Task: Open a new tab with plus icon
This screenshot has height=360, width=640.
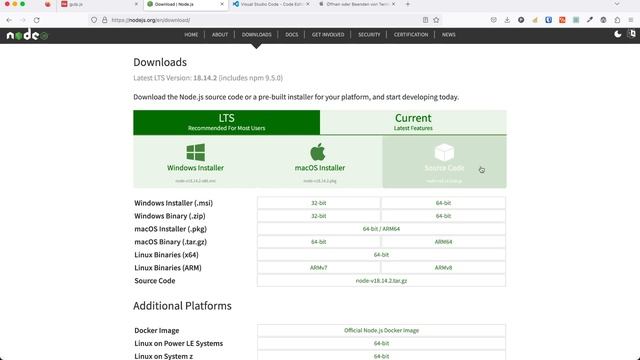Action: click(x=407, y=4)
